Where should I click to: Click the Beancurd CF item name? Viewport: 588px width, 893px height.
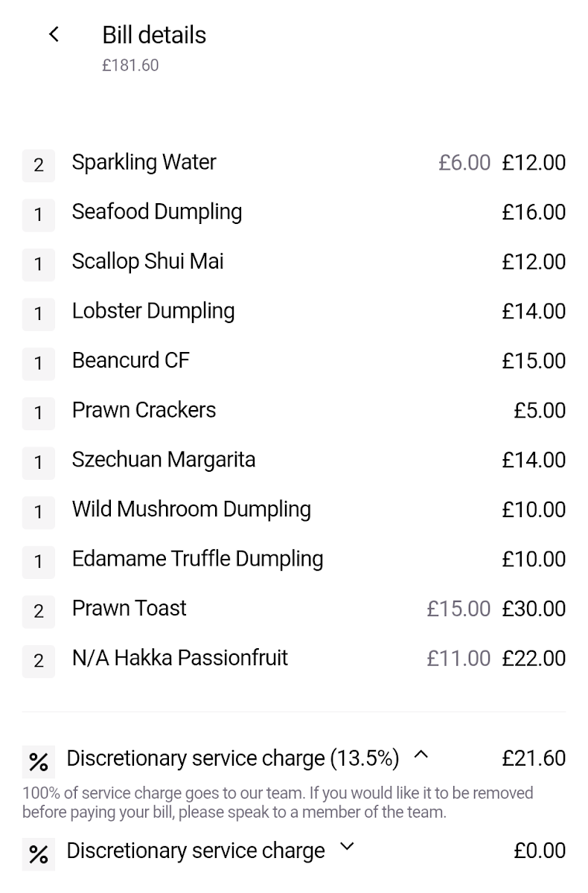click(130, 360)
